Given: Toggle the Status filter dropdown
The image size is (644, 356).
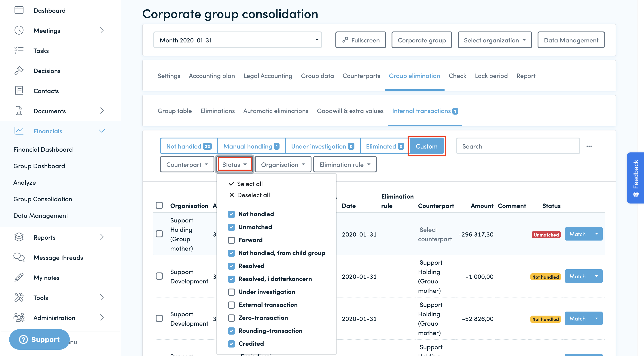Looking at the screenshot, I should [x=235, y=165].
